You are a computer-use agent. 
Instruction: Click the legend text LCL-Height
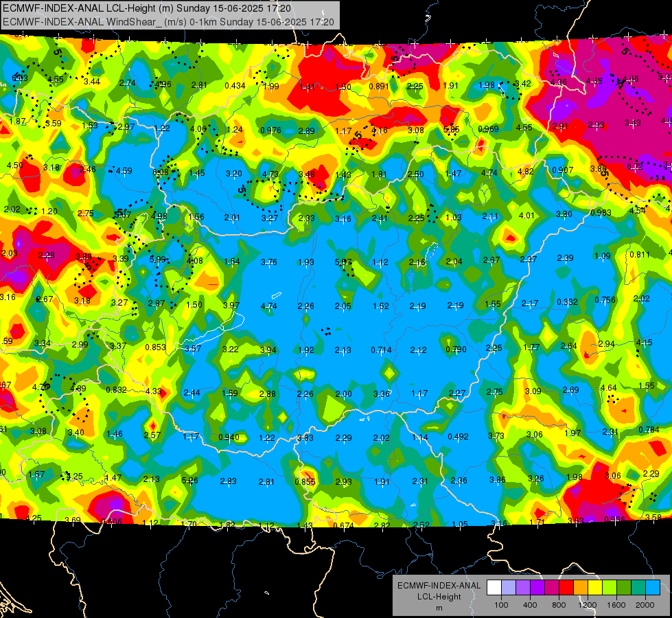pos(439,597)
